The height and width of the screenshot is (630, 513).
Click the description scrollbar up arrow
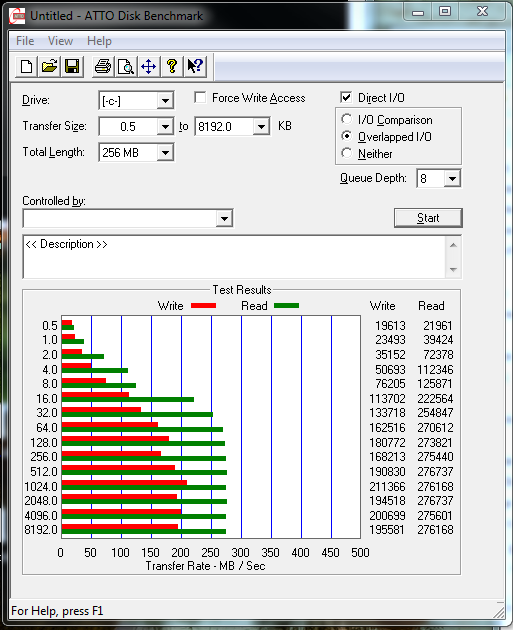pos(454,245)
